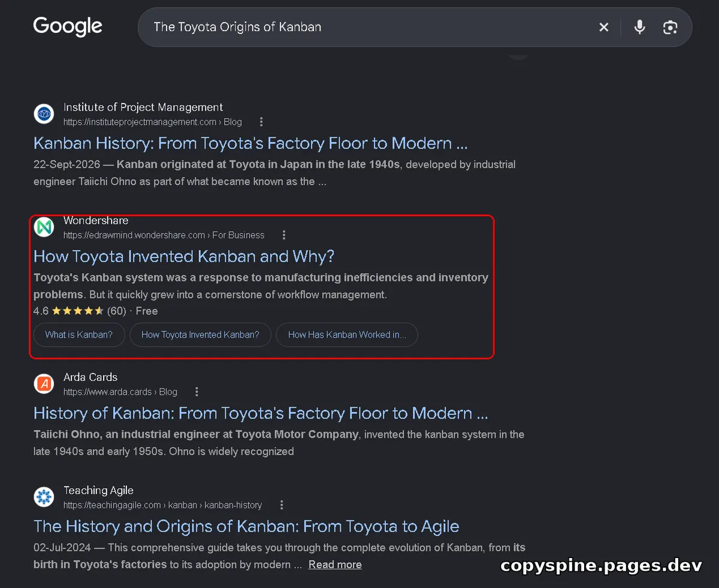
Task: Click Arda Cards favicon
Action: point(44,384)
